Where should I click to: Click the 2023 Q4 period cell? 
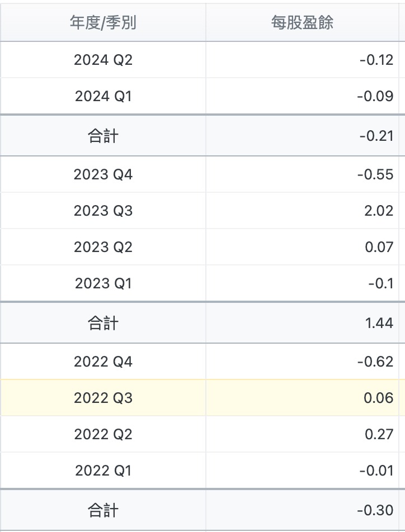(103, 174)
